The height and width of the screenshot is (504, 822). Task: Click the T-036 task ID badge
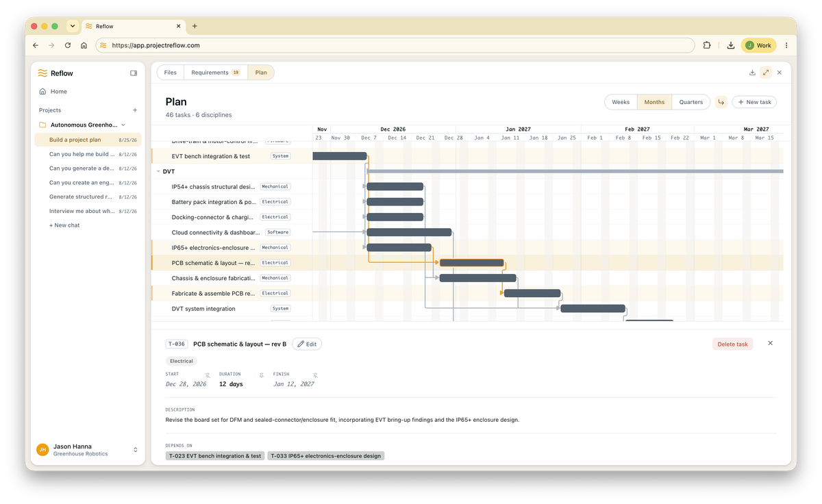click(x=177, y=344)
